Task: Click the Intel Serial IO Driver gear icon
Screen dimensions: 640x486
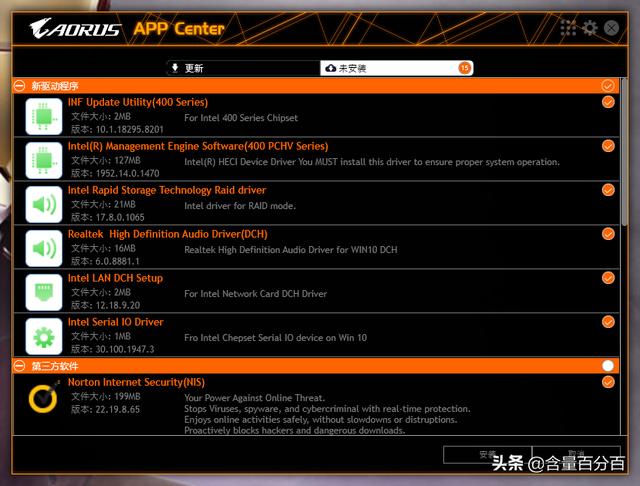Action: click(44, 336)
